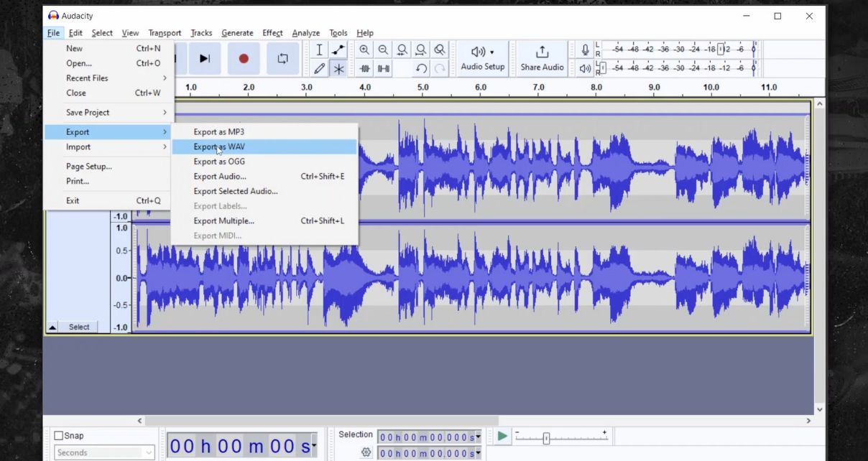Click the horizontal scrollbar at bottom

[x=321, y=421]
